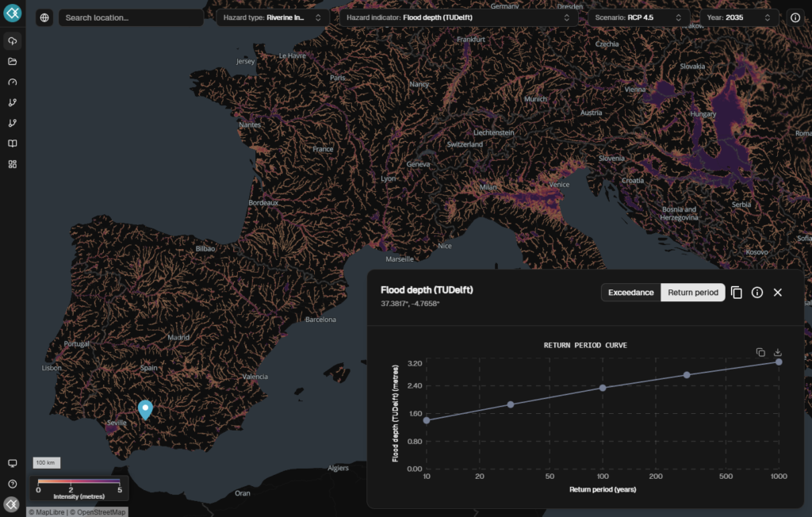Viewport: 812px width, 517px height.
Task: Change the Year using its dropdown
Action: pyautogui.click(x=741, y=17)
